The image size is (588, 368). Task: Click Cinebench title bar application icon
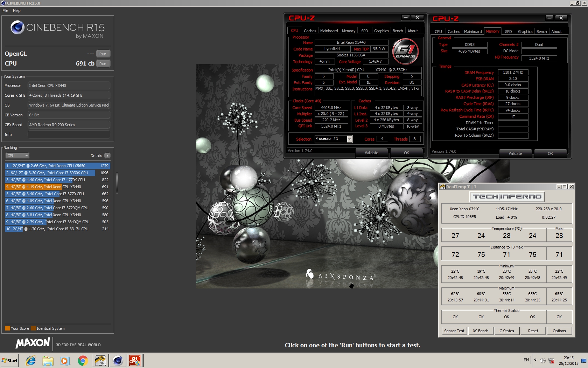point(3,3)
